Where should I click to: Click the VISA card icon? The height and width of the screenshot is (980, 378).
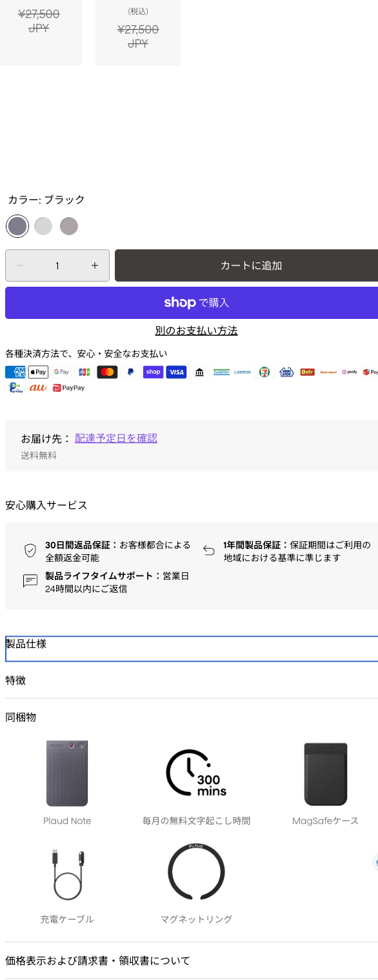pos(177,372)
